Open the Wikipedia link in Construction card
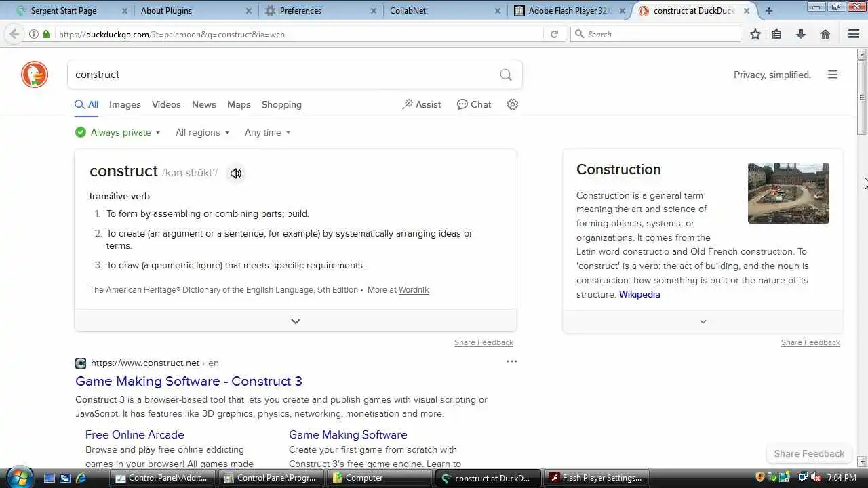 (639, 294)
